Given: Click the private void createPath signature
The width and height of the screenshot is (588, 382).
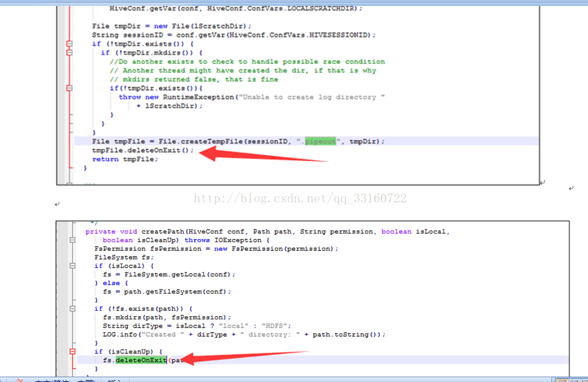Looking at the screenshot, I should click(268, 232).
